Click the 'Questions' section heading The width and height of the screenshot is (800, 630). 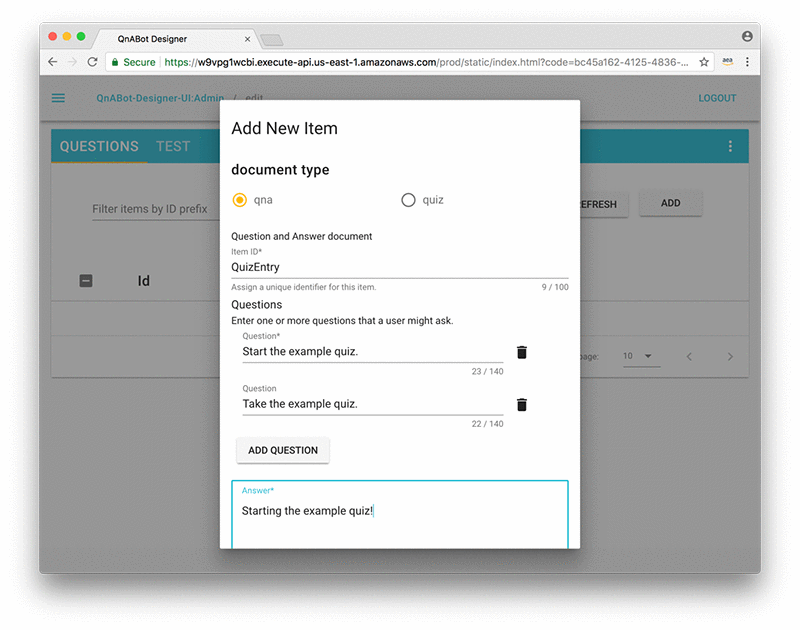(x=256, y=305)
